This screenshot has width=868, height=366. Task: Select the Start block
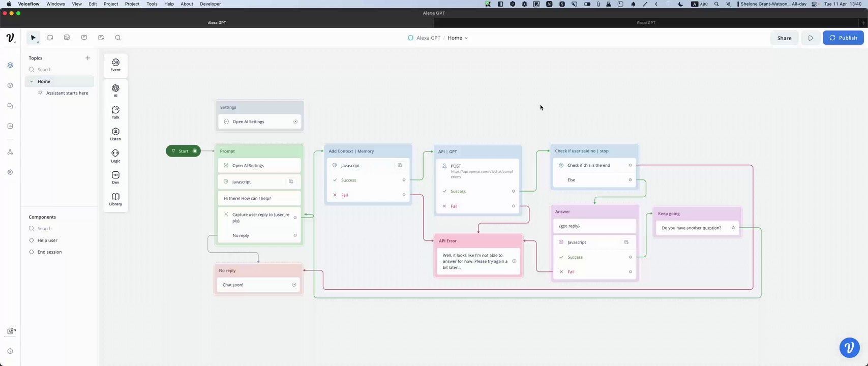(x=183, y=151)
